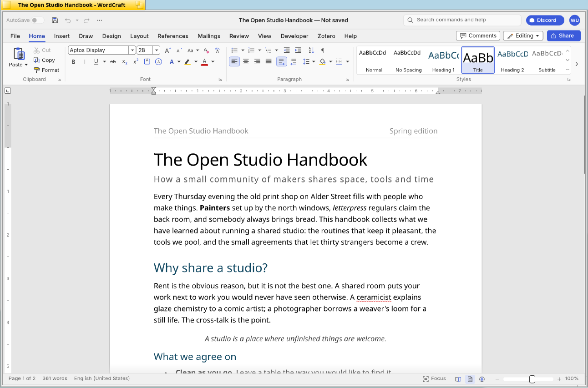Image resolution: width=588 pixels, height=388 pixels.
Task: Open the Comments button
Action: click(478, 36)
